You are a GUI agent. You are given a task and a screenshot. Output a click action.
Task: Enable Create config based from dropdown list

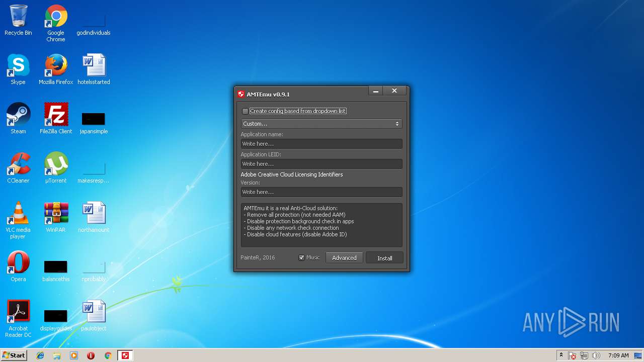tap(245, 111)
